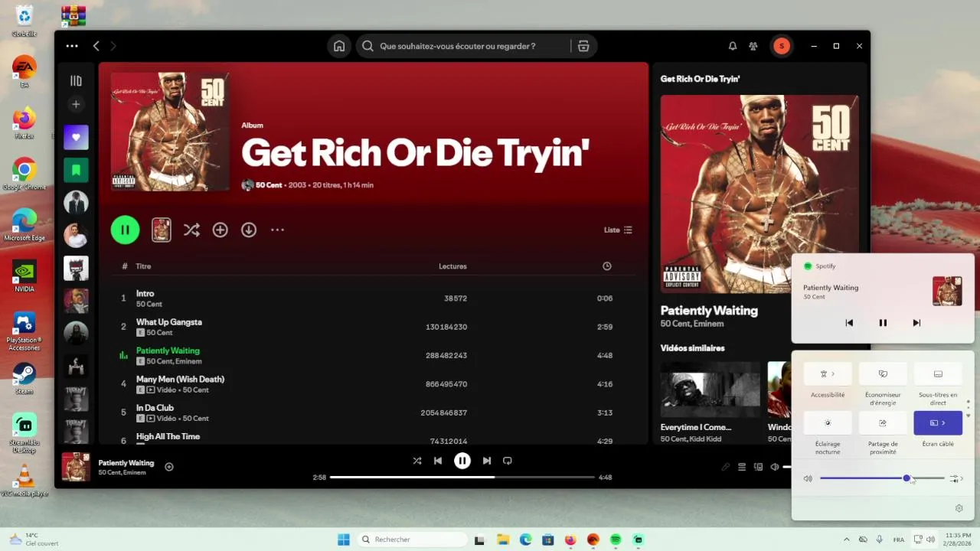Image resolution: width=980 pixels, height=551 pixels.
Task: Seek on the song progress bar
Action: (462, 478)
